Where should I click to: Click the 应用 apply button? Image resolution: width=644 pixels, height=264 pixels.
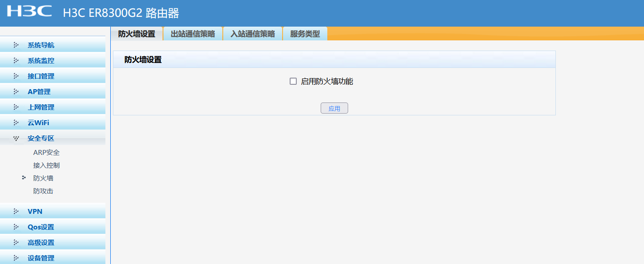334,108
